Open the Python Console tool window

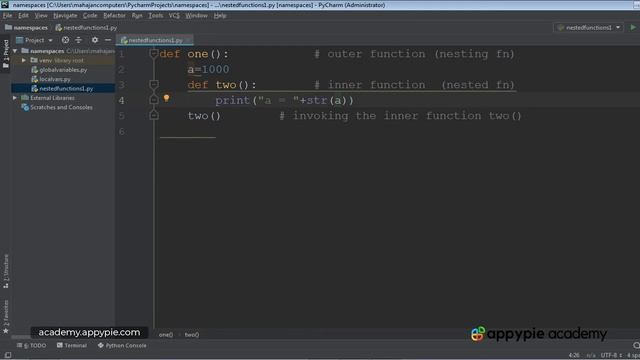(x=122, y=345)
